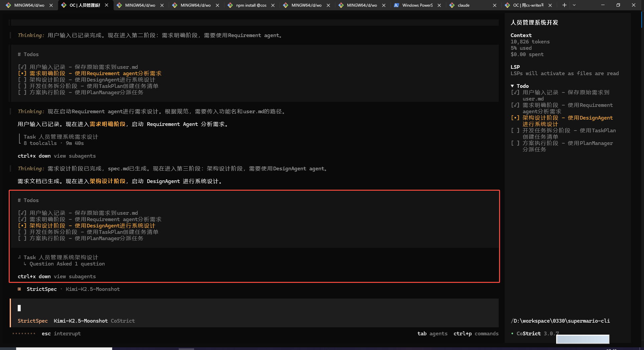Click the Git Bash icon on npm install tab
Screen dimensions: 644x350
(230, 5)
